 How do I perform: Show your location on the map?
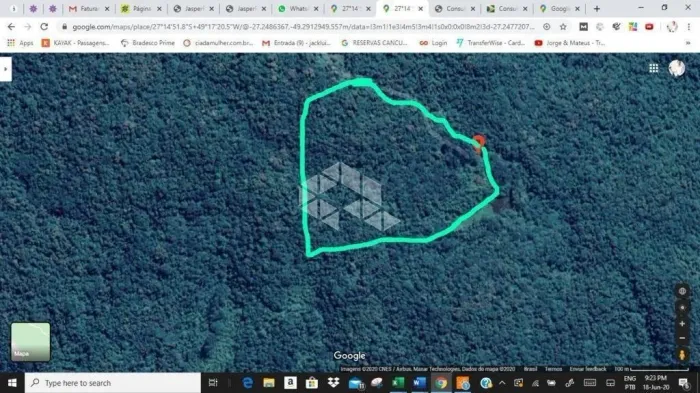coord(682,307)
